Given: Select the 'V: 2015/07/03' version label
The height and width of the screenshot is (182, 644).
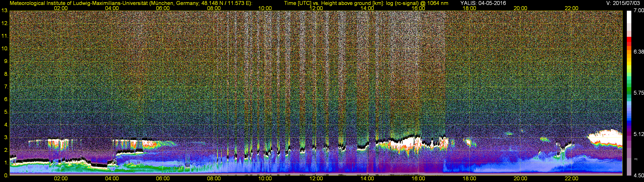Looking at the screenshot, I should point(623,3).
